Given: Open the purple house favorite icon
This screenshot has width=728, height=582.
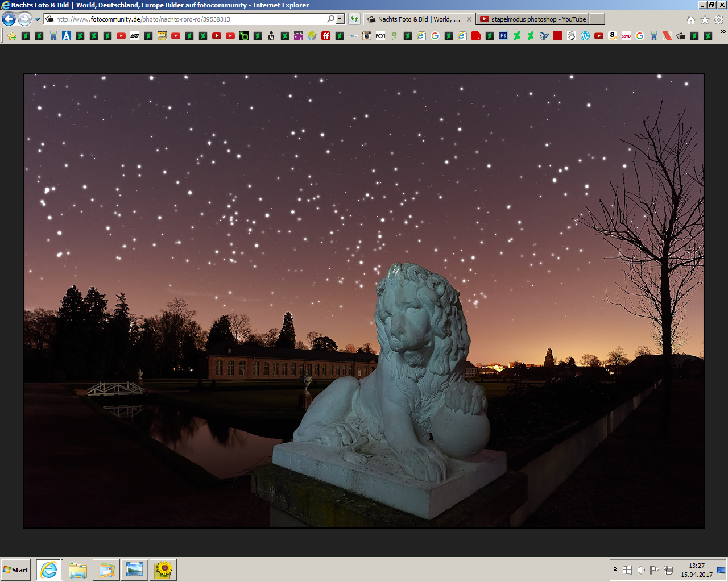Looking at the screenshot, I should 299,36.
